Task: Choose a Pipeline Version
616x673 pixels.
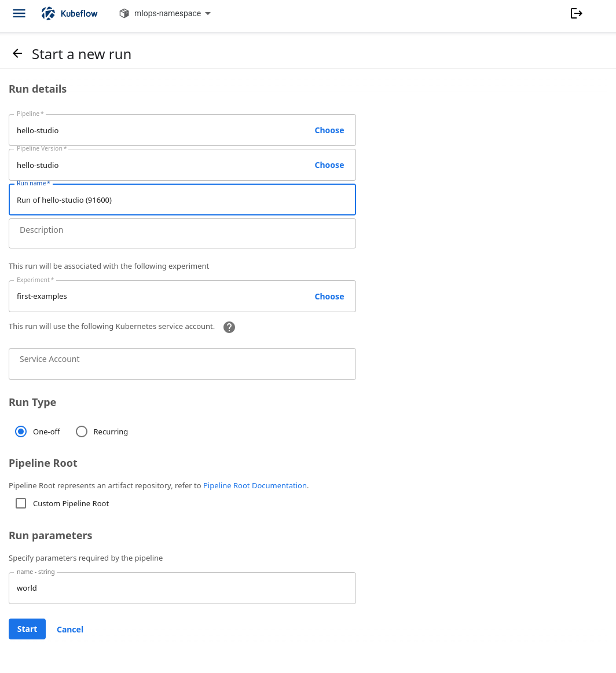Action: point(329,165)
